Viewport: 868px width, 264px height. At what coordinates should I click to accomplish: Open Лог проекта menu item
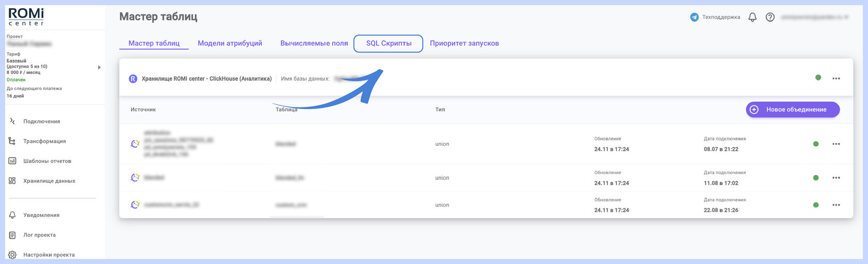tap(39, 235)
